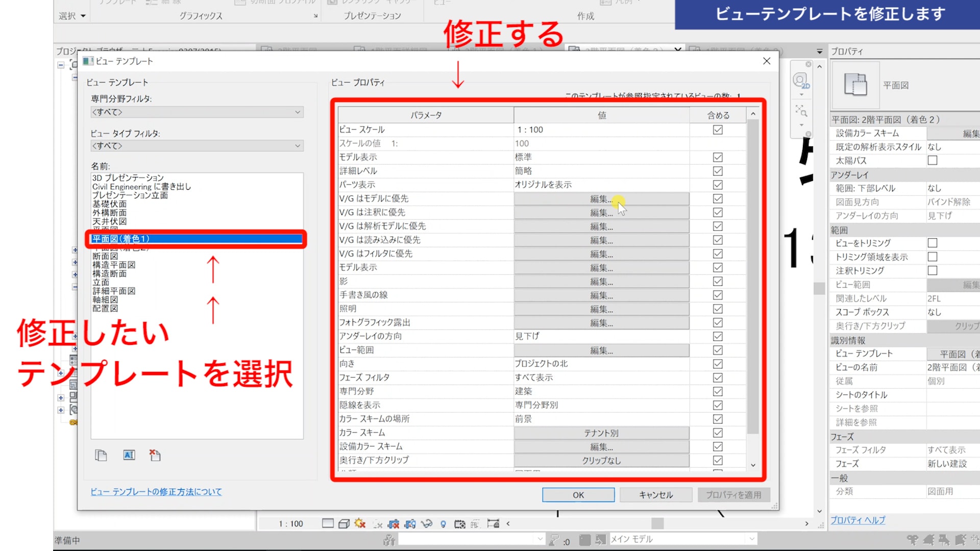Viewport: 980px width, 551px height.
Task: Click the Crop View icon in view bar
Action: (x=393, y=523)
